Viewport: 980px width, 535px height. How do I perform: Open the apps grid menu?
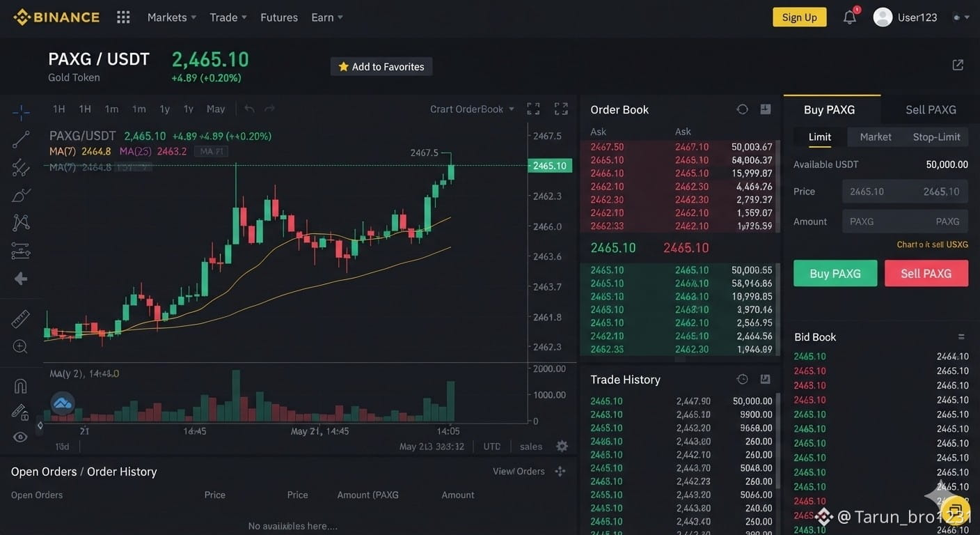(x=123, y=17)
